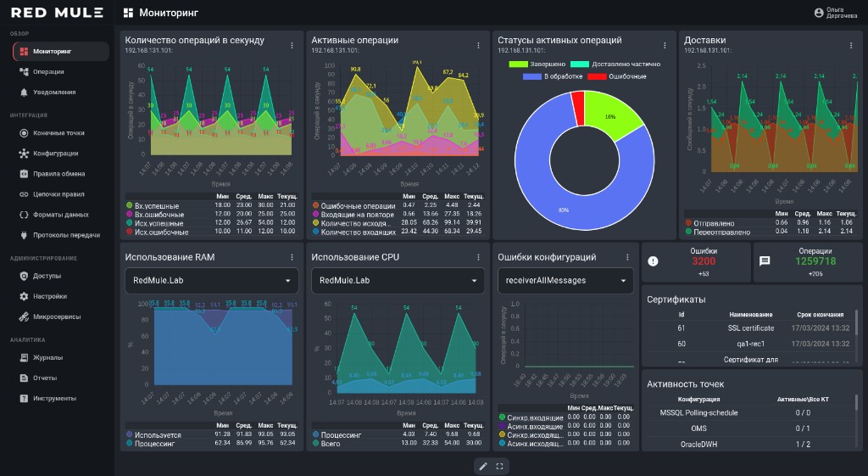The height and width of the screenshot is (476, 868).
Task: Toggle Исх.ошибочные series legend
Action: click(x=157, y=232)
